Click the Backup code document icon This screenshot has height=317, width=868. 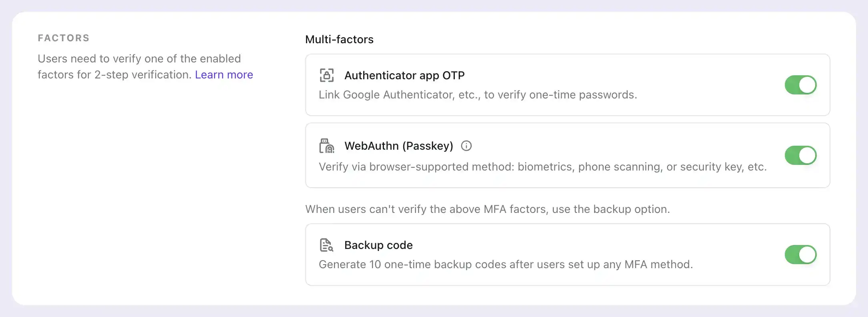[x=326, y=245]
